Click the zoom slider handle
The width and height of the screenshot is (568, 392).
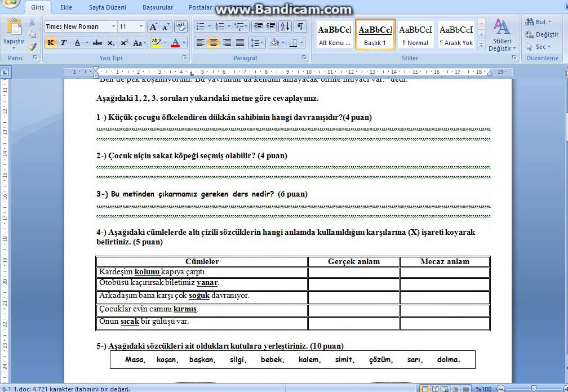pos(533,389)
